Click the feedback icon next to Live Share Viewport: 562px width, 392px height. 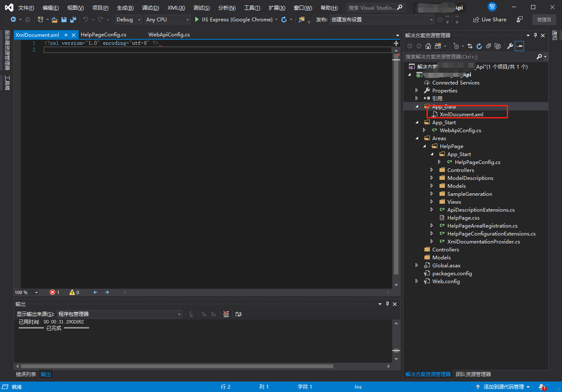point(520,20)
